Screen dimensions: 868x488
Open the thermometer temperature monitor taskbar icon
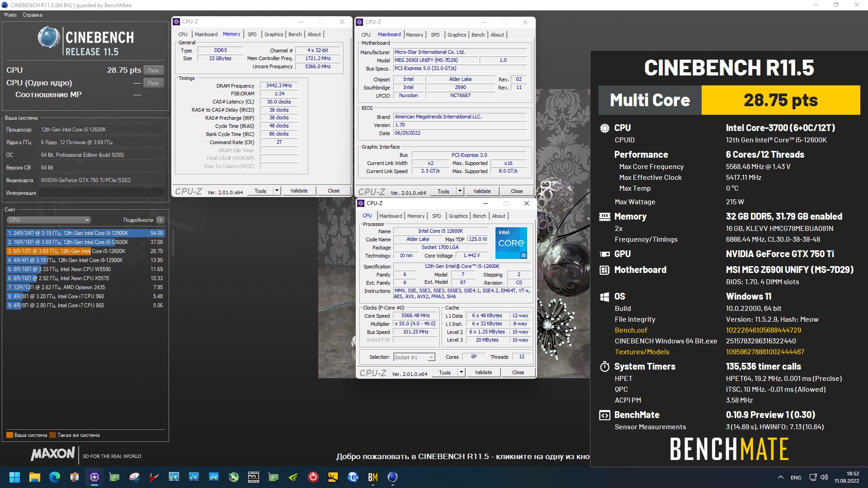[x=75, y=477]
